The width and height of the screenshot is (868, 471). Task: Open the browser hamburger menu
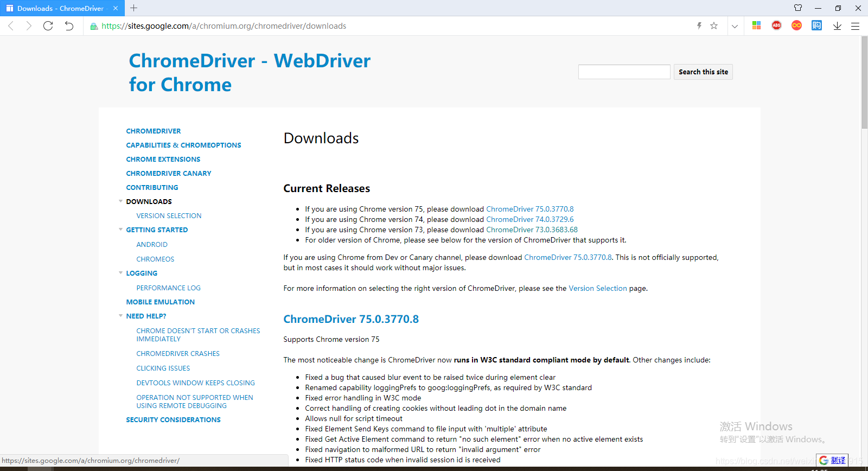[856, 26]
